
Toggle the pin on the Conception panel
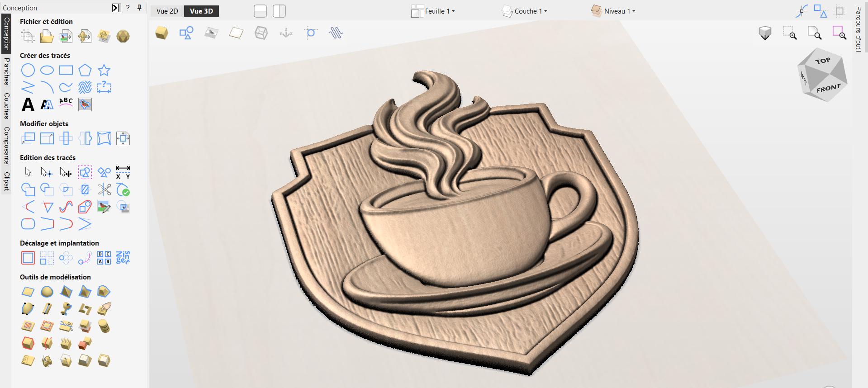(139, 8)
